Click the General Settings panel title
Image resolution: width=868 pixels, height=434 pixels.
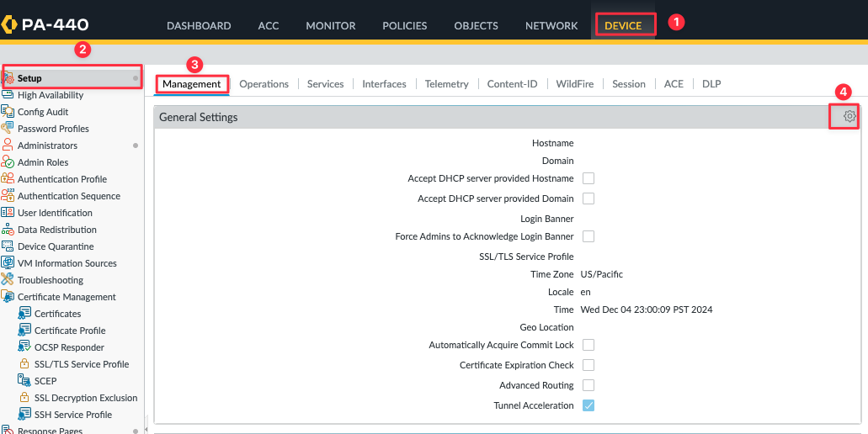click(x=198, y=117)
